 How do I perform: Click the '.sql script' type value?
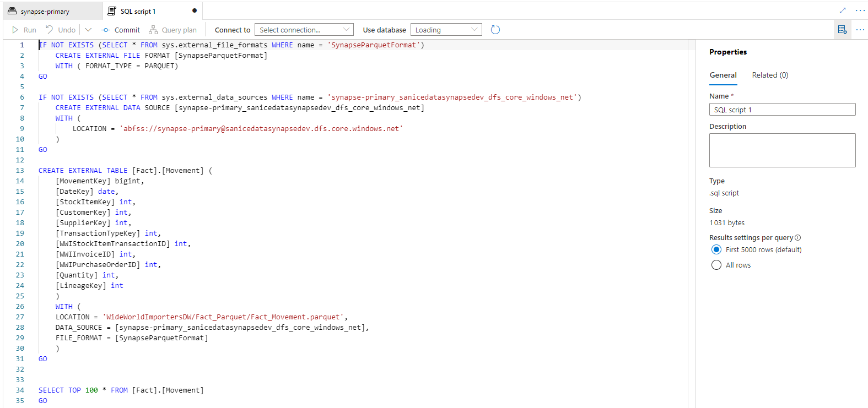(724, 193)
